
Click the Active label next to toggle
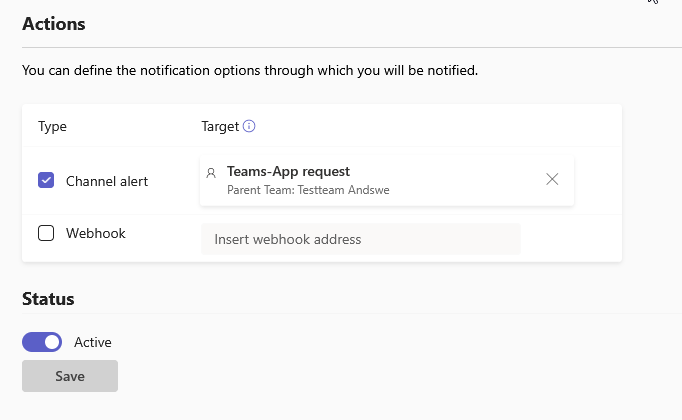click(93, 342)
